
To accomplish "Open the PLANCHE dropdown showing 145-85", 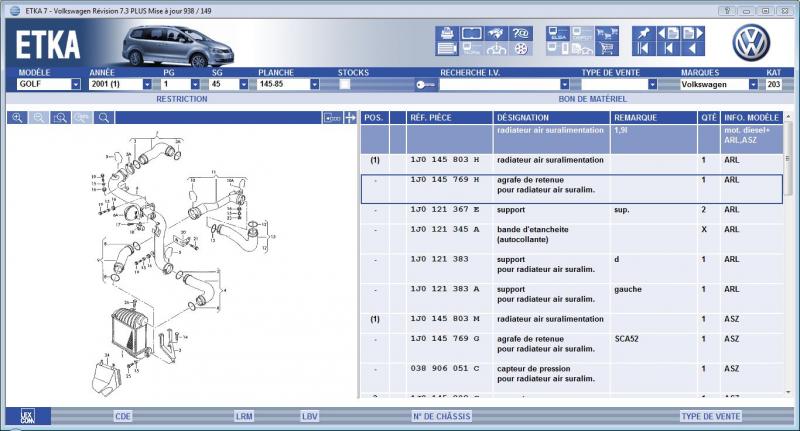I will pos(315,84).
